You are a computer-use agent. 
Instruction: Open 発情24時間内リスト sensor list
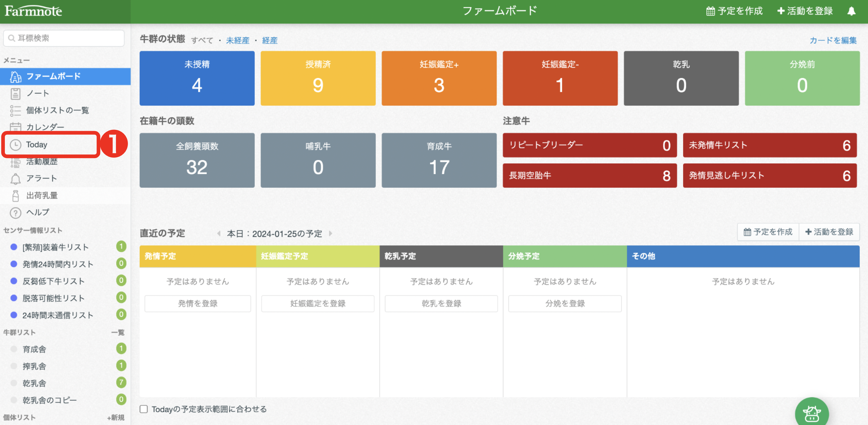pos(65,264)
